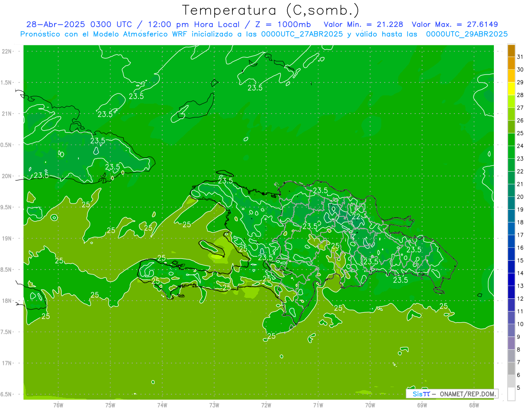This screenshot has width=532, height=411.
Task: Click the "72W" longitude axis label
Action: pos(266,405)
